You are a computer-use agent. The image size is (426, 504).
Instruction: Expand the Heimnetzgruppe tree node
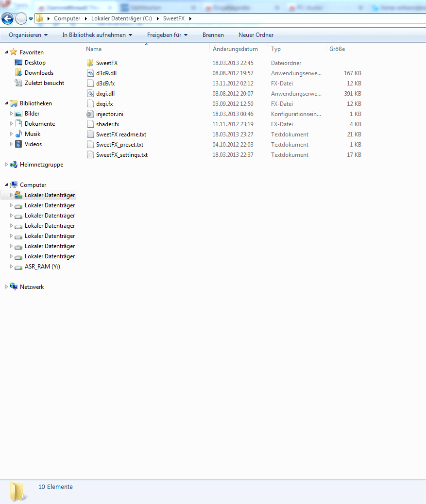pyautogui.click(x=6, y=165)
